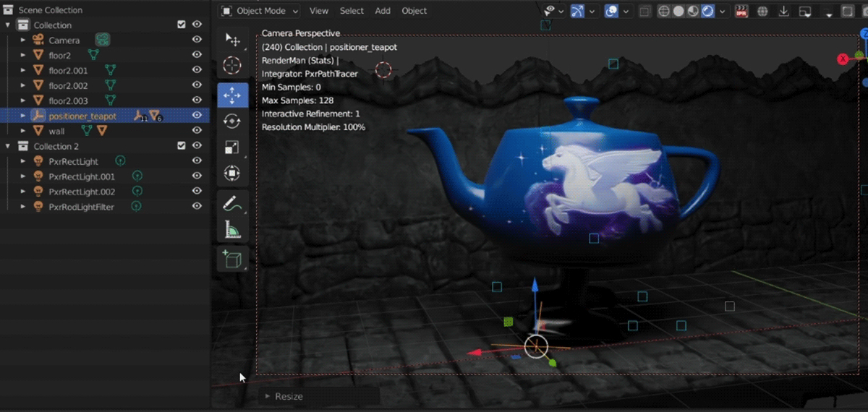Click the Camera object data icon
The image size is (868, 412).
pyautogui.click(x=103, y=40)
